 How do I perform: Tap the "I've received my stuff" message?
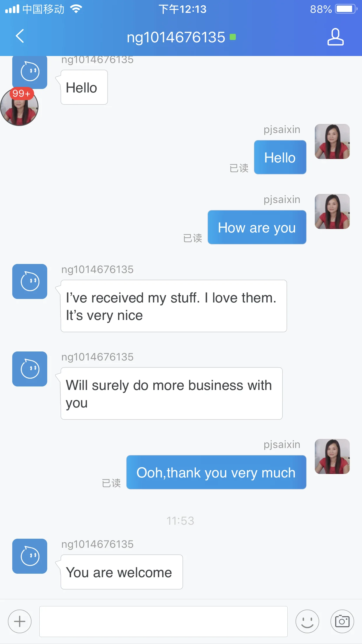pos(173,306)
